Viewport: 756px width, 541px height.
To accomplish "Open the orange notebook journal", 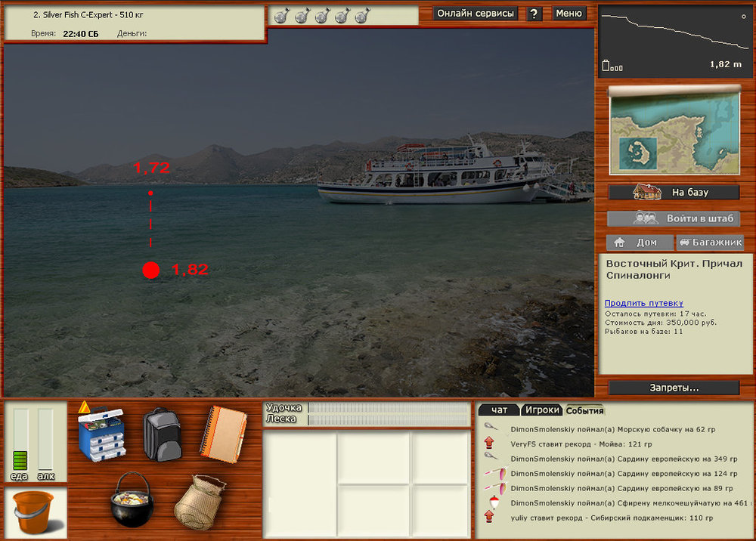I will pyautogui.click(x=223, y=434).
